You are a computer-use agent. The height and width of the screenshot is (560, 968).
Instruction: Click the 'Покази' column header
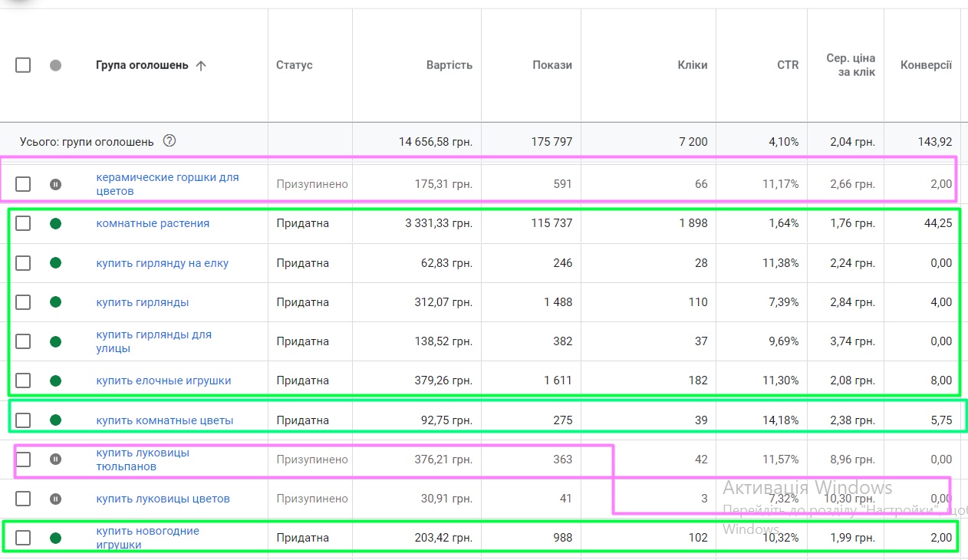click(551, 65)
